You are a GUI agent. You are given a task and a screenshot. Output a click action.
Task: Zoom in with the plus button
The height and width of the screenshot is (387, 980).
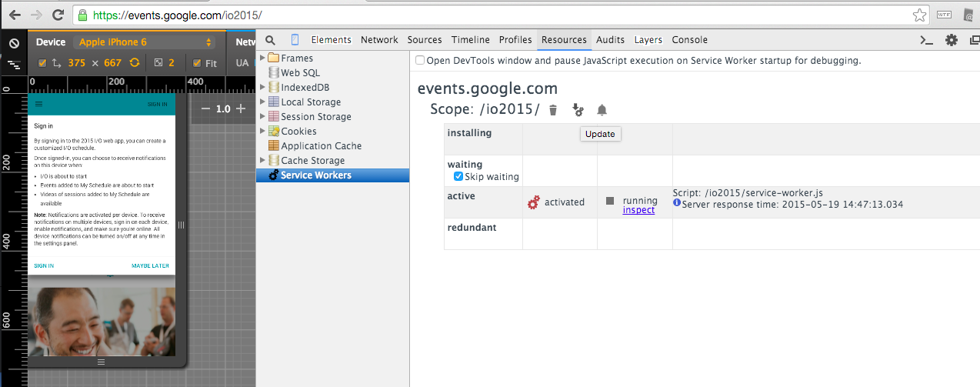[241, 108]
